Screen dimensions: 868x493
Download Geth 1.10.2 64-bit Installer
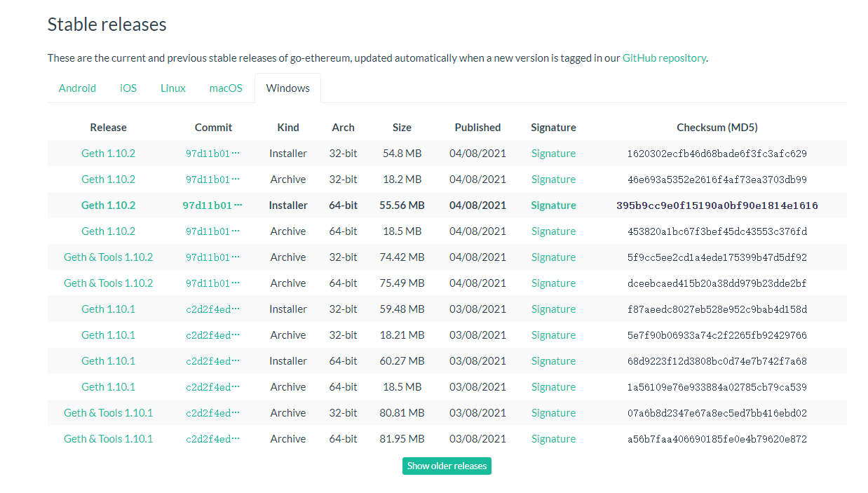(x=109, y=205)
